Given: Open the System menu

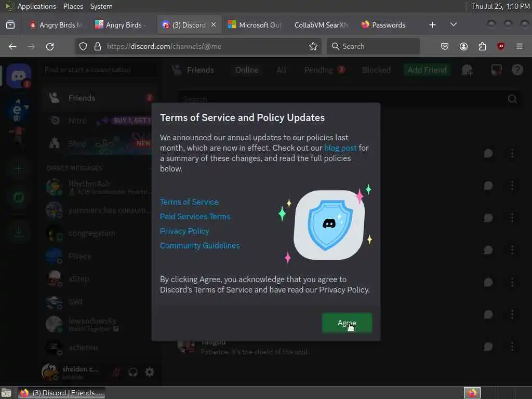Looking at the screenshot, I should coord(101,6).
